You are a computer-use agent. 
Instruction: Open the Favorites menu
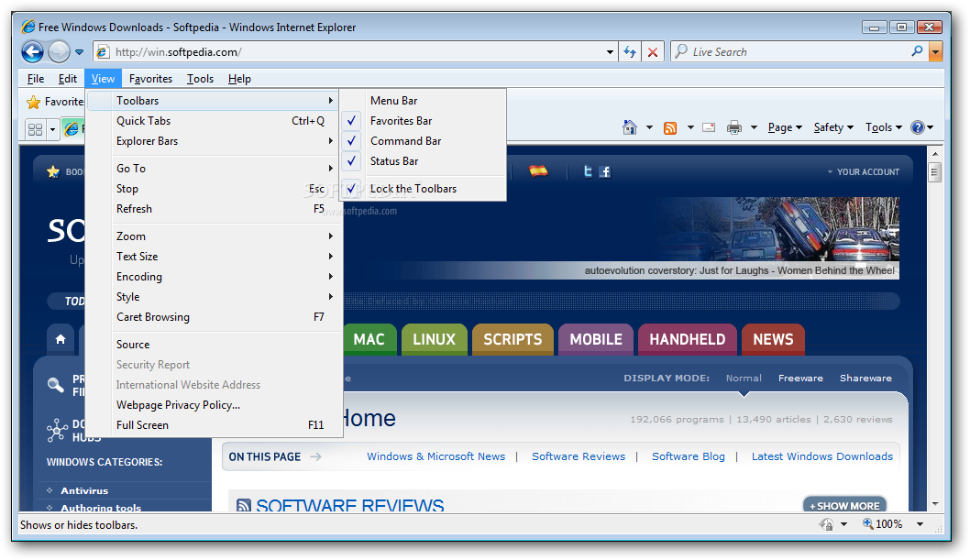pos(150,79)
